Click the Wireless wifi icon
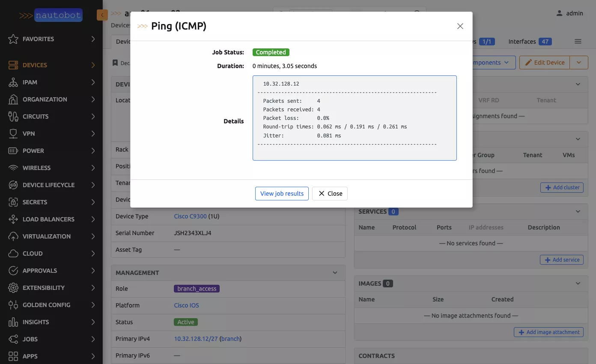 click(13, 168)
